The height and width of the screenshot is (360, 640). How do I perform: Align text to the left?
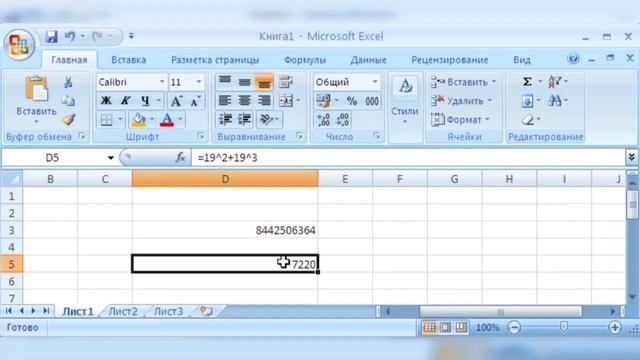(x=225, y=100)
